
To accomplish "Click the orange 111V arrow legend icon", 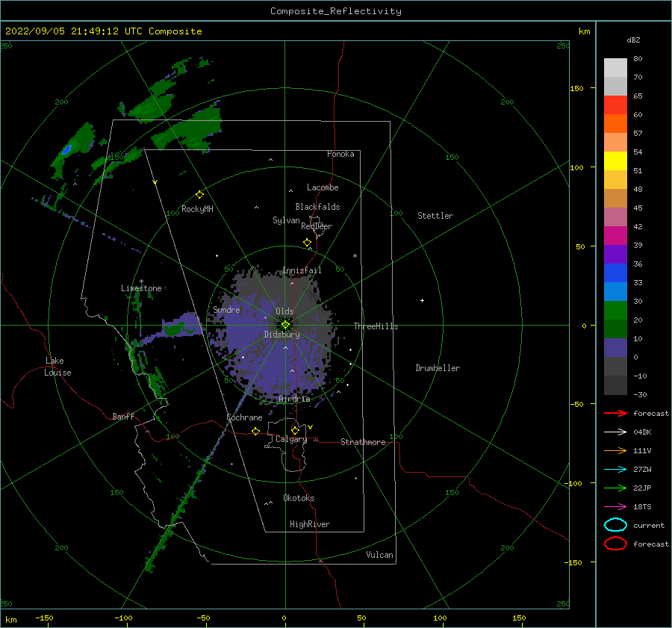I will (x=615, y=450).
